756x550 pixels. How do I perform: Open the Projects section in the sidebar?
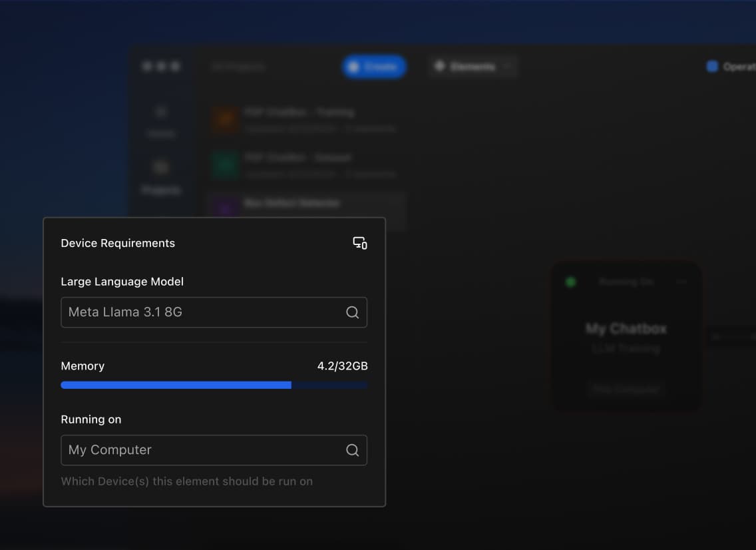[160, 175]
